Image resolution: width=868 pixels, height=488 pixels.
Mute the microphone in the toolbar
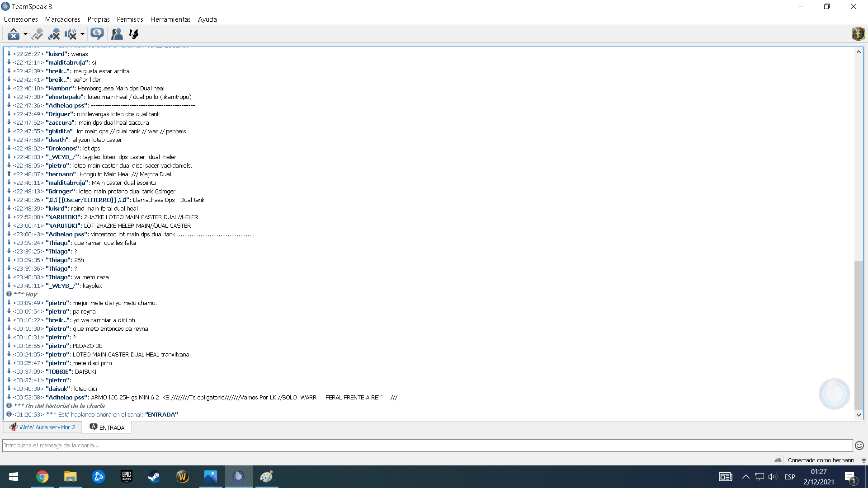54,34
